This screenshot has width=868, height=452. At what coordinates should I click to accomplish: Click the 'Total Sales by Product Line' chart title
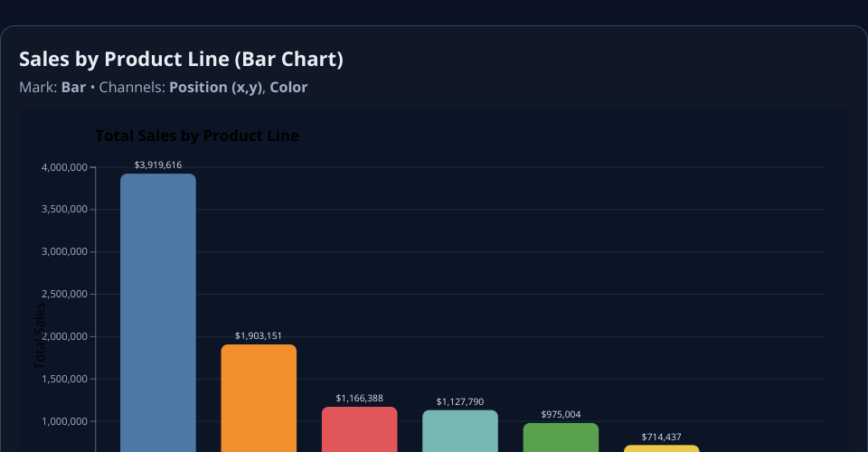point(196,137)
